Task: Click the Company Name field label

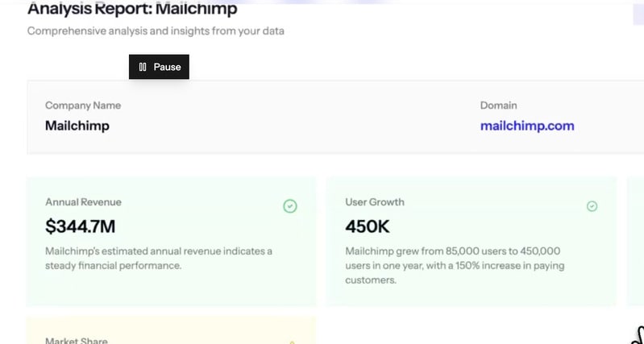Action: [x=83, y=106]
